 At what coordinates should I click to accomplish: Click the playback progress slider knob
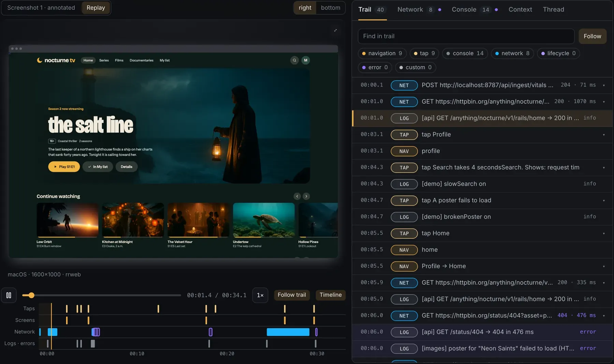click(x=31, y=295)
